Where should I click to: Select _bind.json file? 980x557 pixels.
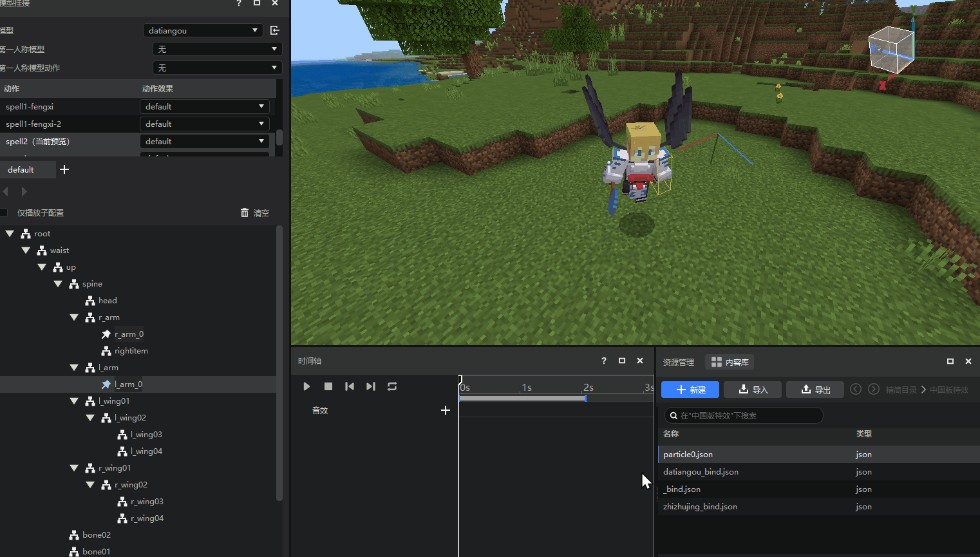819,489
